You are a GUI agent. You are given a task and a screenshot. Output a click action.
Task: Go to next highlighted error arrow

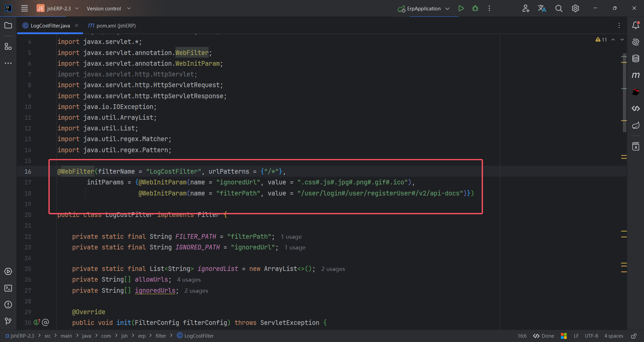pos(622,40)
